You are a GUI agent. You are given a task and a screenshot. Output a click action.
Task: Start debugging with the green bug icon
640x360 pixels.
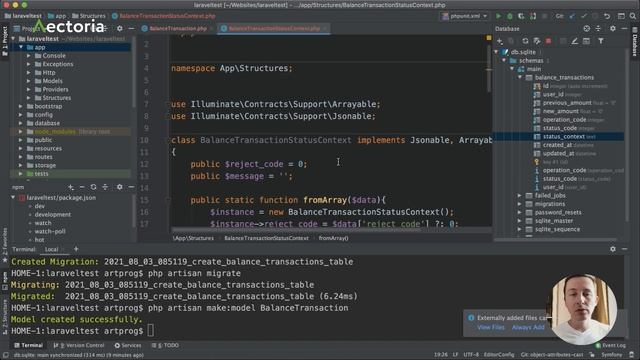[x=510, y=16]
